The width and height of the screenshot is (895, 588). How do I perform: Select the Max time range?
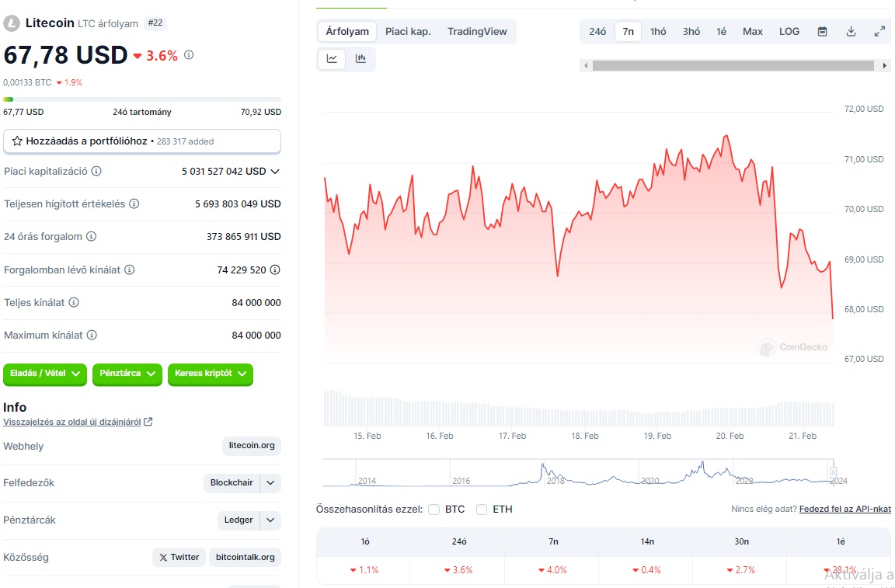(x=752, y=31)
